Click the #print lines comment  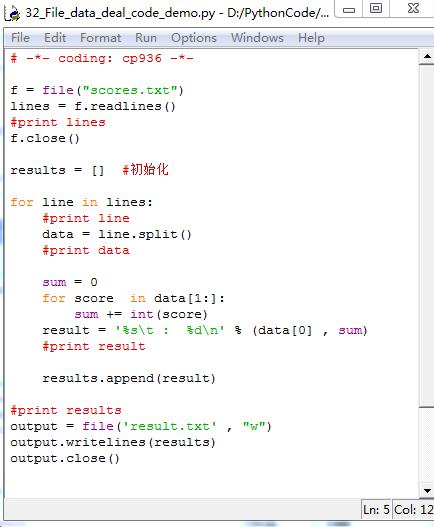pos(58,122)
